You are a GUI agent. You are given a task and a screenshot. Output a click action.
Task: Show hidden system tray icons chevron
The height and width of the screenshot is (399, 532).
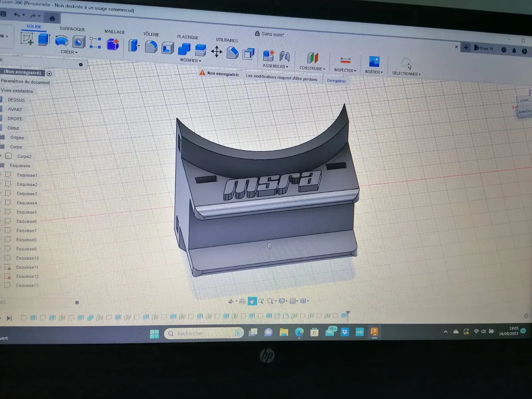[x=446, y=332]
